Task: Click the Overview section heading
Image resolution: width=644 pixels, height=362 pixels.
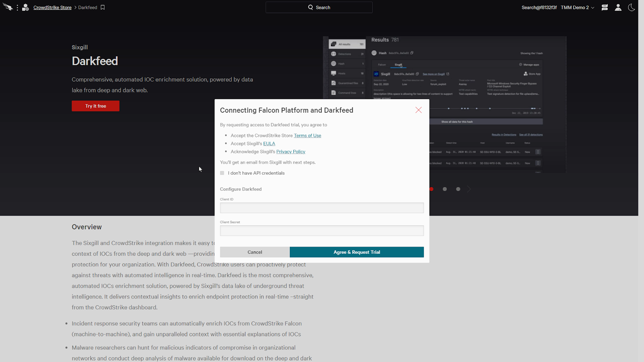Action: pos(87,227)
